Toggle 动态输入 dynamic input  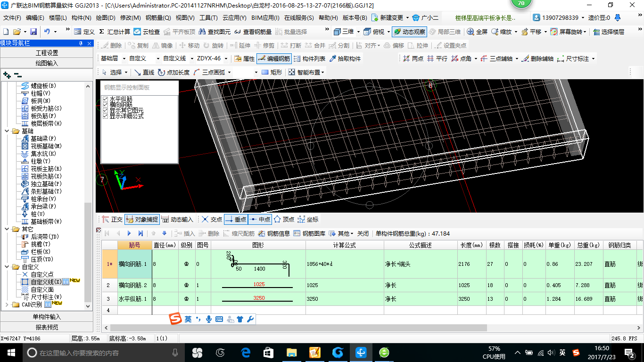click(178, 219)
